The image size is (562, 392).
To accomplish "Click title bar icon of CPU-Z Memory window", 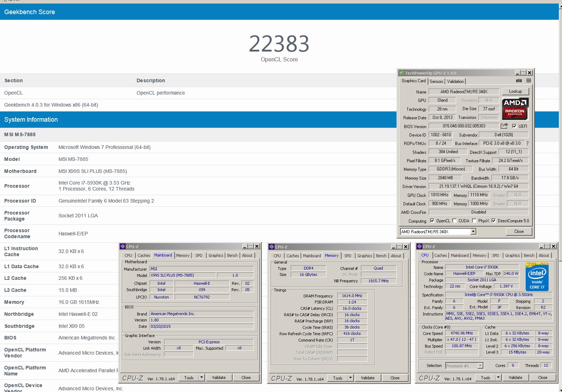I will [x=272, y=247].
